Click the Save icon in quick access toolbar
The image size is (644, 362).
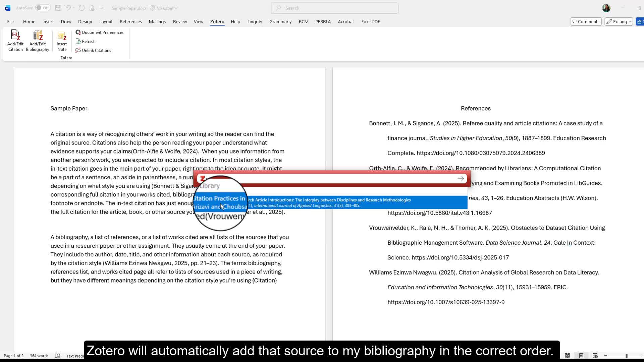[x=58, y=8]
